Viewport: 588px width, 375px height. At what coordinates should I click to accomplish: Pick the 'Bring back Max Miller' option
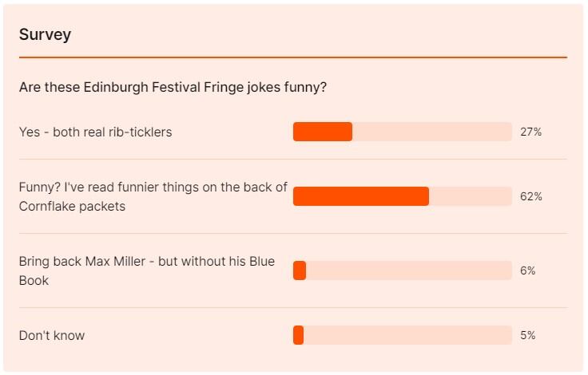(x=147, y=270)
